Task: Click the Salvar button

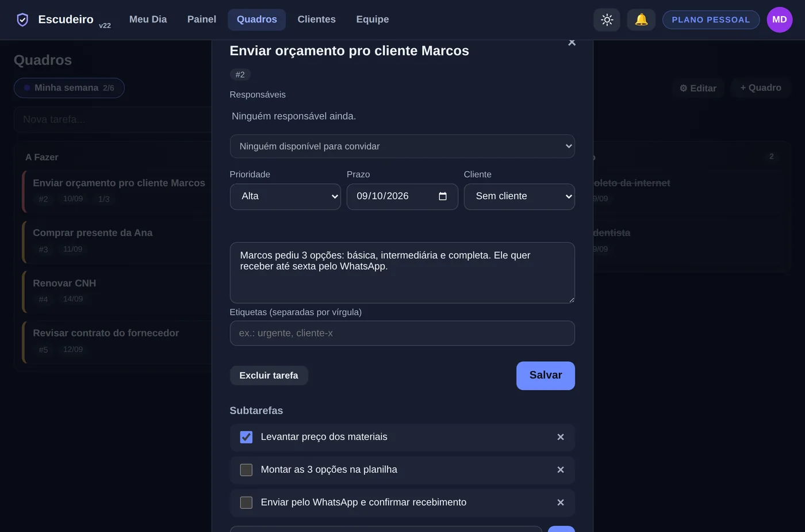Action: coord(546,376)
